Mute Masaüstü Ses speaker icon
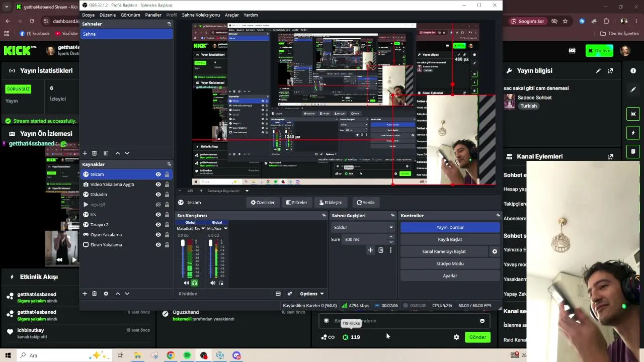The height and width of the screenshot is (362, 644). 187,283
